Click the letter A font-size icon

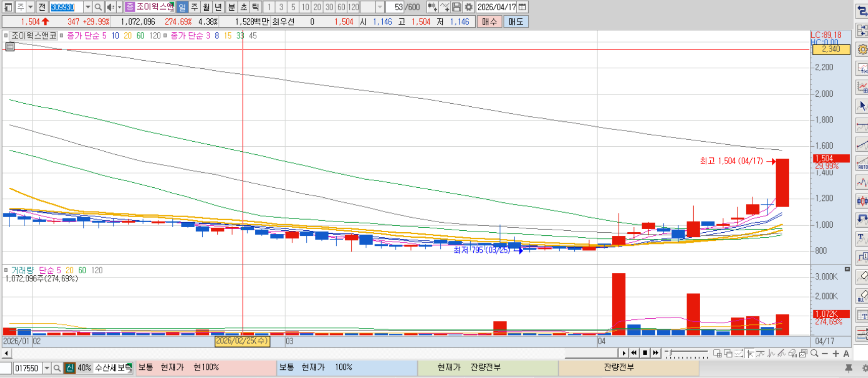click(x=846, y=354)
